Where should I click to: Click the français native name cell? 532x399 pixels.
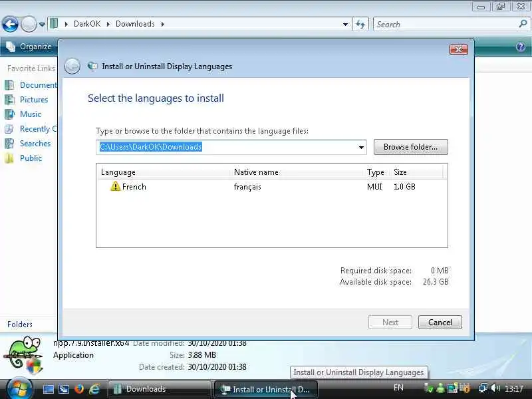pos(247,187)
